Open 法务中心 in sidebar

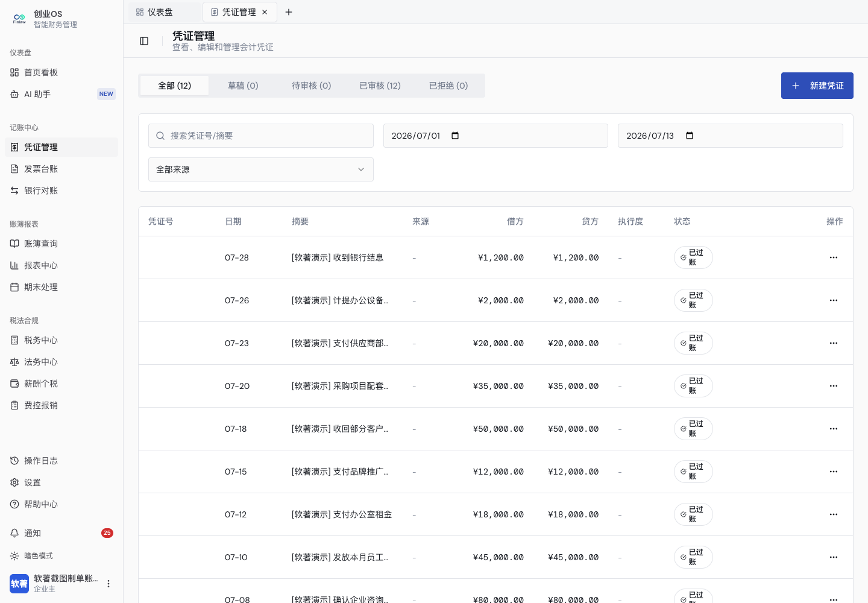[x=61, y=362]
